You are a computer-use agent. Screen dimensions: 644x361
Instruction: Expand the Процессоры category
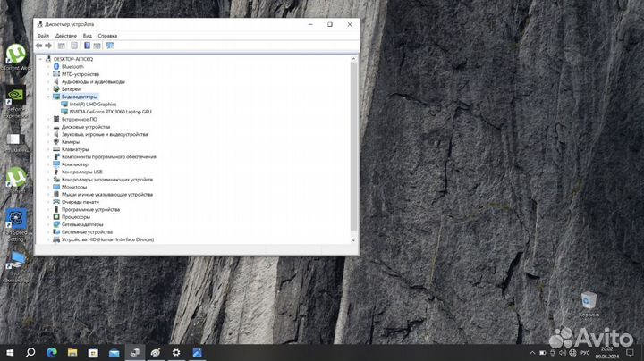tap(48, 217)
